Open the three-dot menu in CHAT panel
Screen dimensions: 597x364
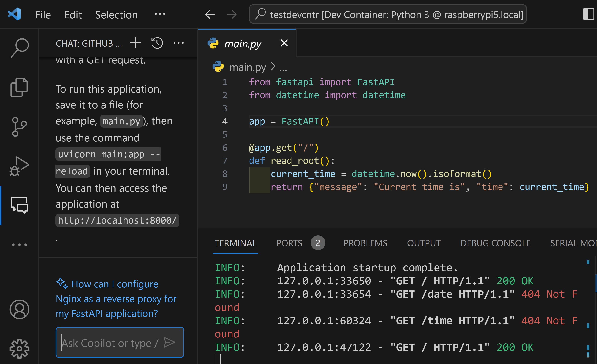tap(180, 43)
